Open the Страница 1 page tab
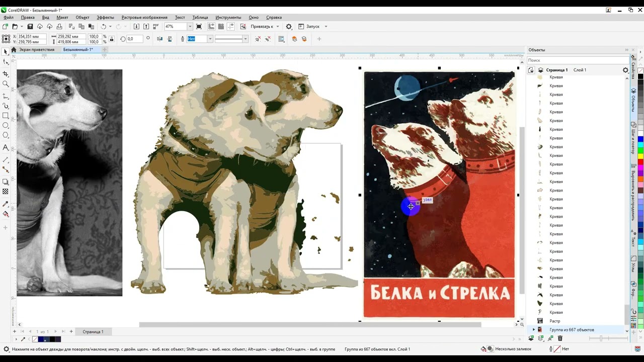This screenshot has height=362, width=644. pos(93,332)
